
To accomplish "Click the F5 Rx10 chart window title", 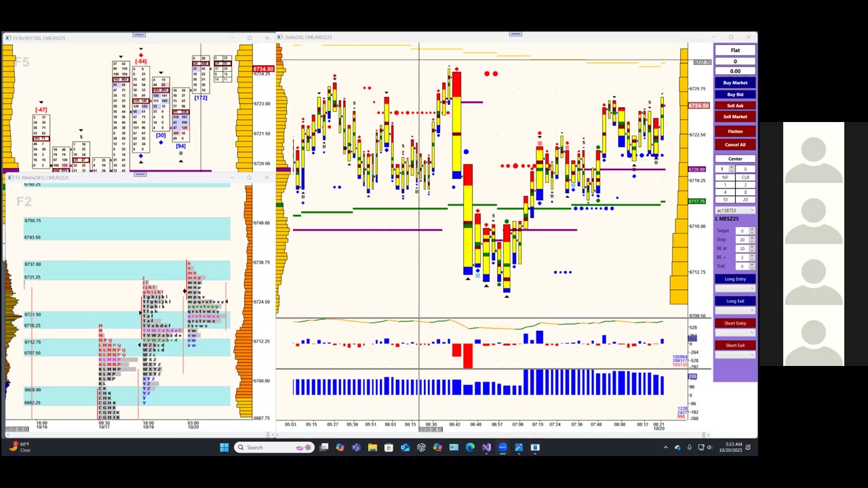I will (x=39, y=38).
